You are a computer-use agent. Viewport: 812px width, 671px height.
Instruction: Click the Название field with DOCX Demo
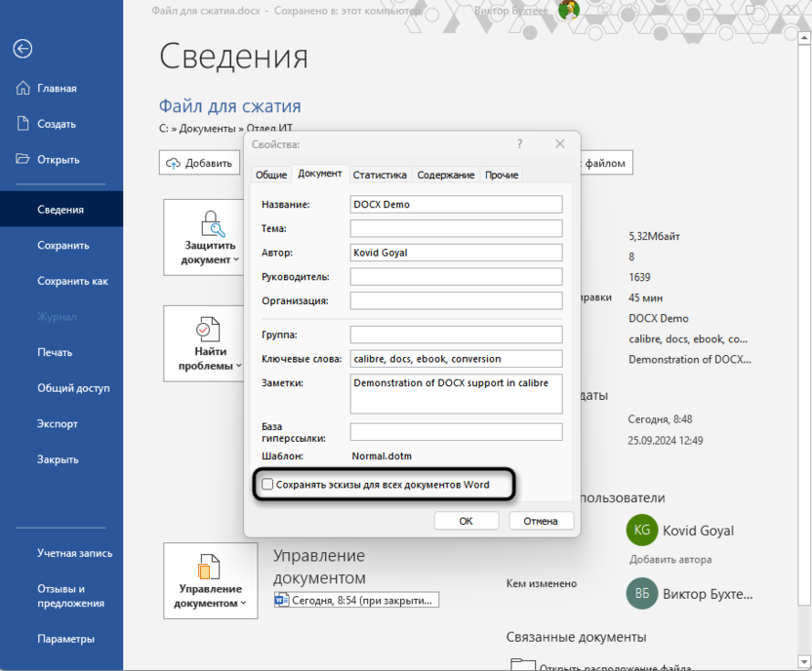456,204
